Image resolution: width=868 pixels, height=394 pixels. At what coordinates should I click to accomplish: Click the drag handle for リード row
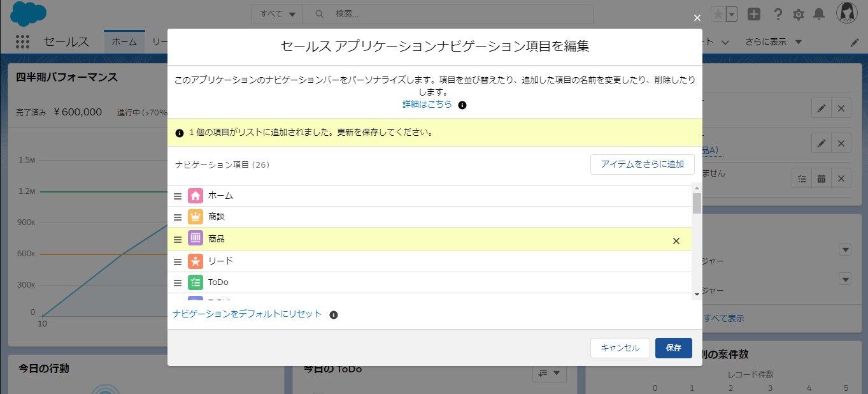(x=178, y=261)
